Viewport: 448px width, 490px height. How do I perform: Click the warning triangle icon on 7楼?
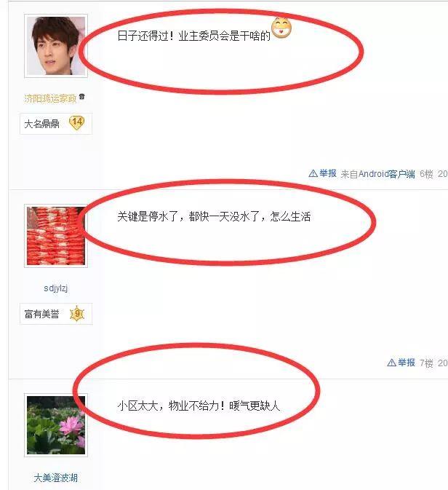point(391,363)
